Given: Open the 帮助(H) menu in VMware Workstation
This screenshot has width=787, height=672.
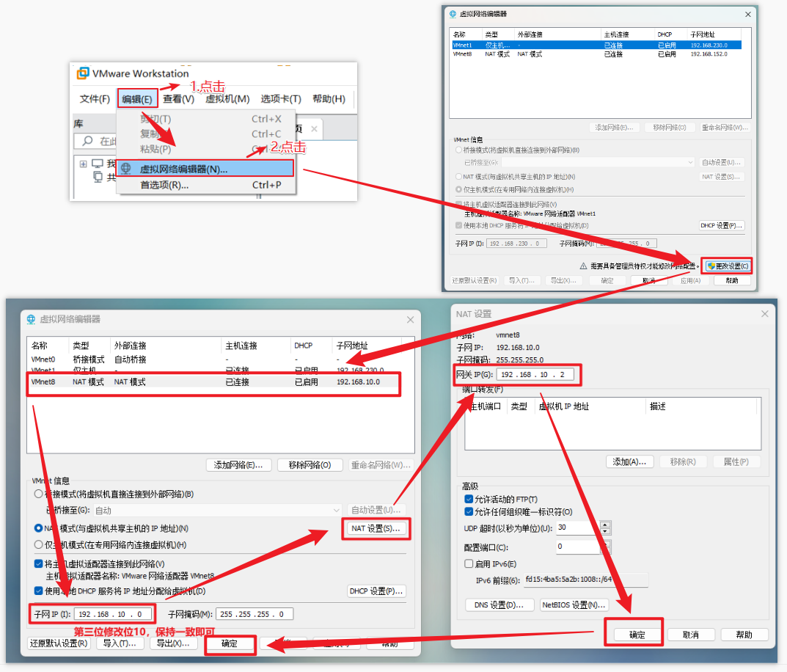Looking at the screenshot, I should pos(329,99).
